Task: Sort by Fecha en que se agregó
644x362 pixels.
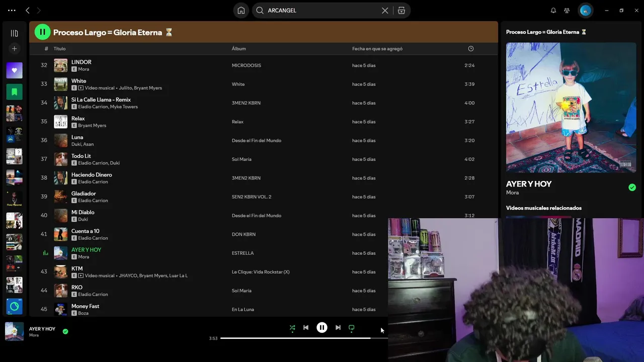Action: coord(377,49)
